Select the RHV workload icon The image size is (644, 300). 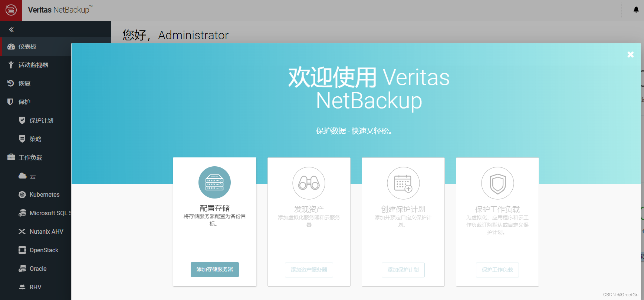pyautogui.click(x=22, y=287)
